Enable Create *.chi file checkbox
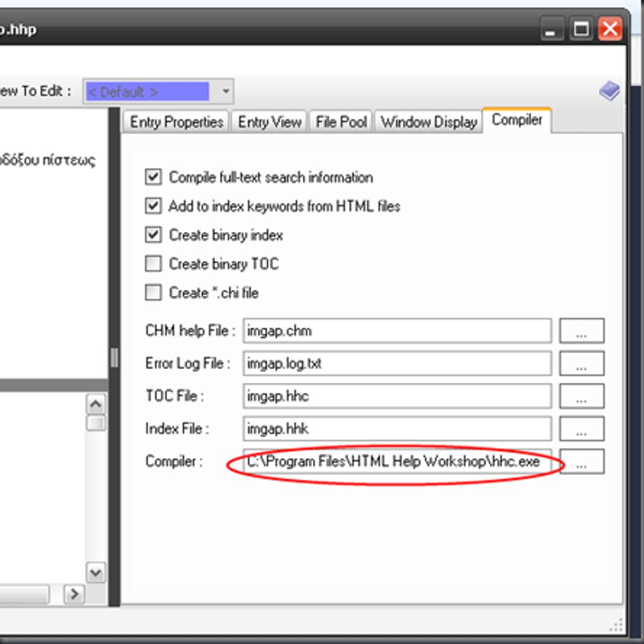This screenshot has height=644, width=644. tap(153, 292)
